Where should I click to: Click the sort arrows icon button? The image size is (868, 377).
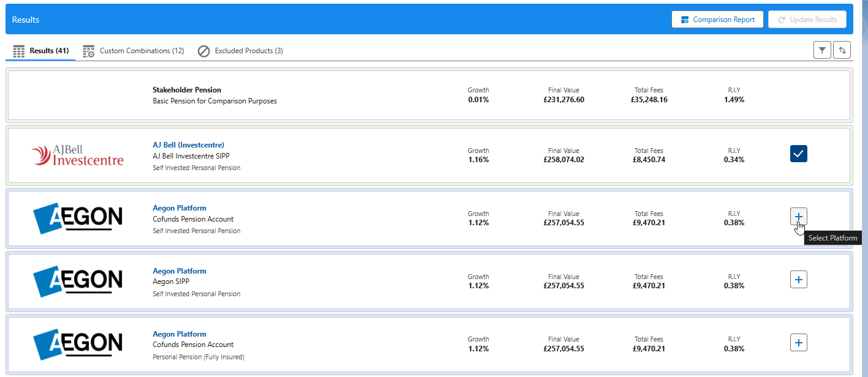point(842,50)
